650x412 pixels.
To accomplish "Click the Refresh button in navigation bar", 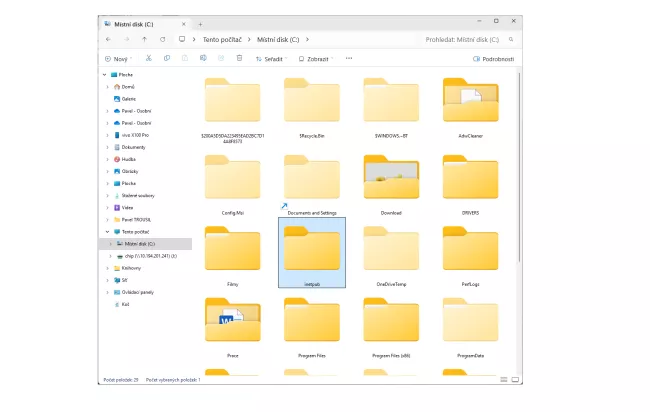I will 162,39.
